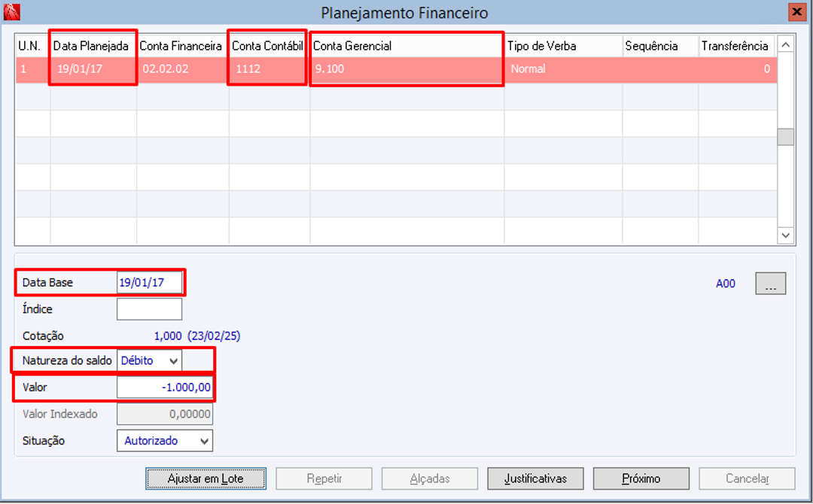Viewport: 813px width, 504px height.
Task: Click the Transferência column header
Action: pos(736,46)
